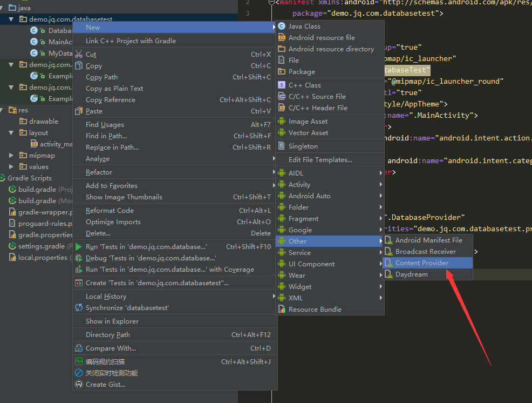Image resolution: width=532 pixels, height=403 pixels.
Task: Click the green Run tests icon
Action: point(79,247)
